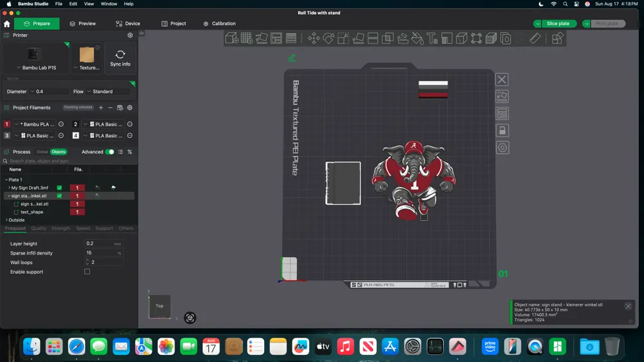Click the plate close X icon
Image resolution: width=644 pixels, height=362 pixels.
pyautogui.click(x=502, y=79)
